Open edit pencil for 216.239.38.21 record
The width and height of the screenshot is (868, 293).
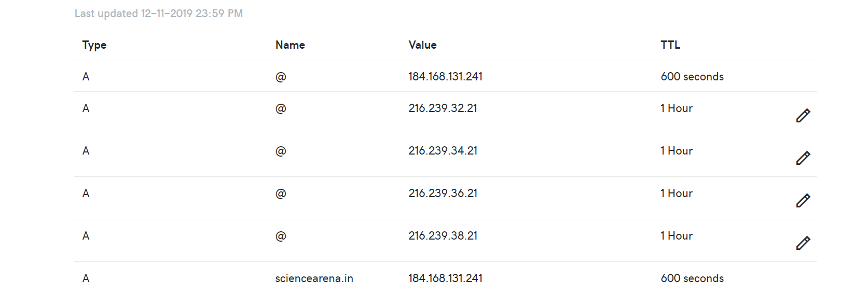click(x=803, y=243)
